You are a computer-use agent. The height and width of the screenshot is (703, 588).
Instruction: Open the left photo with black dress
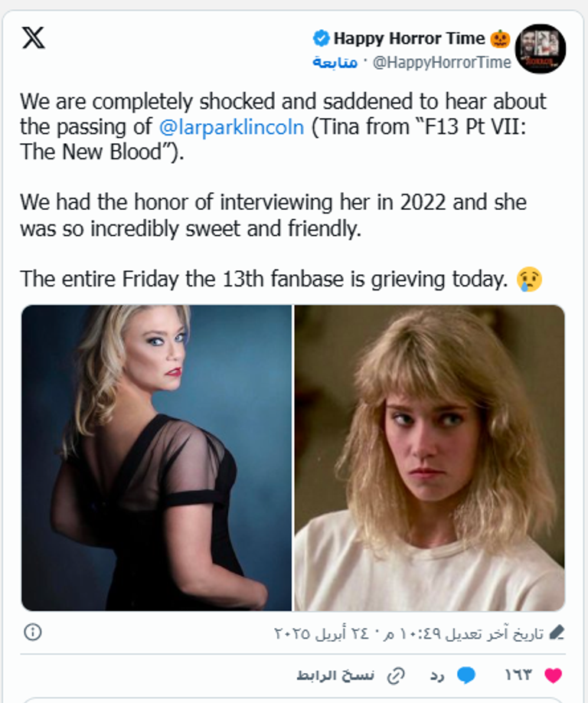[157, 458]
